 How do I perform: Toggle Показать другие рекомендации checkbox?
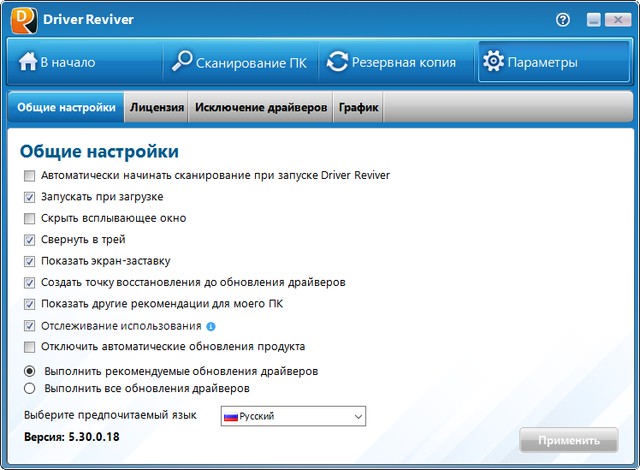pyautogui.click(x=29, y=304)
